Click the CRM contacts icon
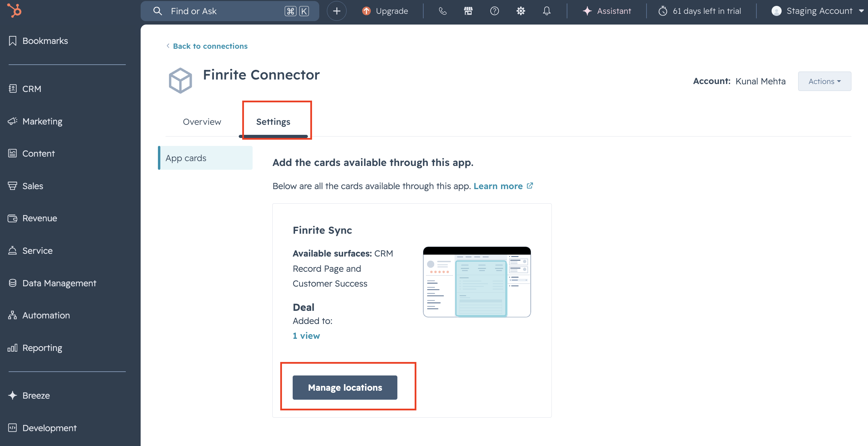 coord(12,89)
